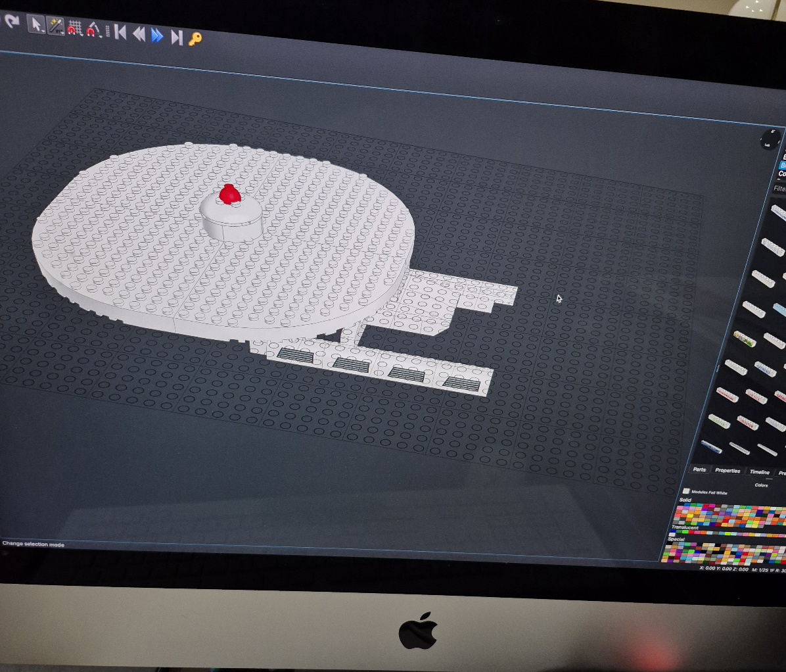Pick the first brick in parts list
The width and height of the screenshot is (786, 672).
[x=778, y=212]
